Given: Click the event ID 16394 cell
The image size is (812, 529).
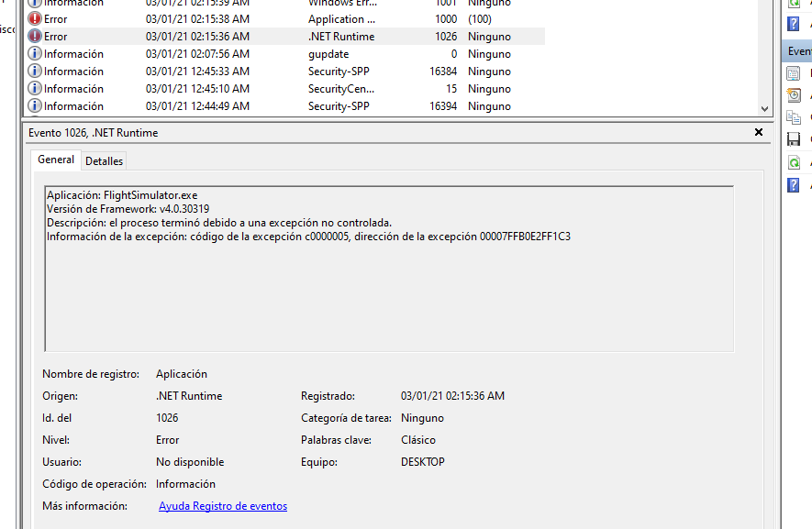Looking at the screenshot, I should click(x=443, y=106).
